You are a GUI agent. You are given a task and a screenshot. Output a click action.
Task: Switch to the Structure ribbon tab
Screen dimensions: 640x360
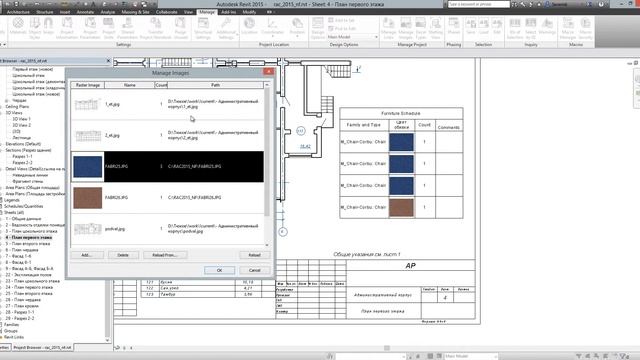44,12
